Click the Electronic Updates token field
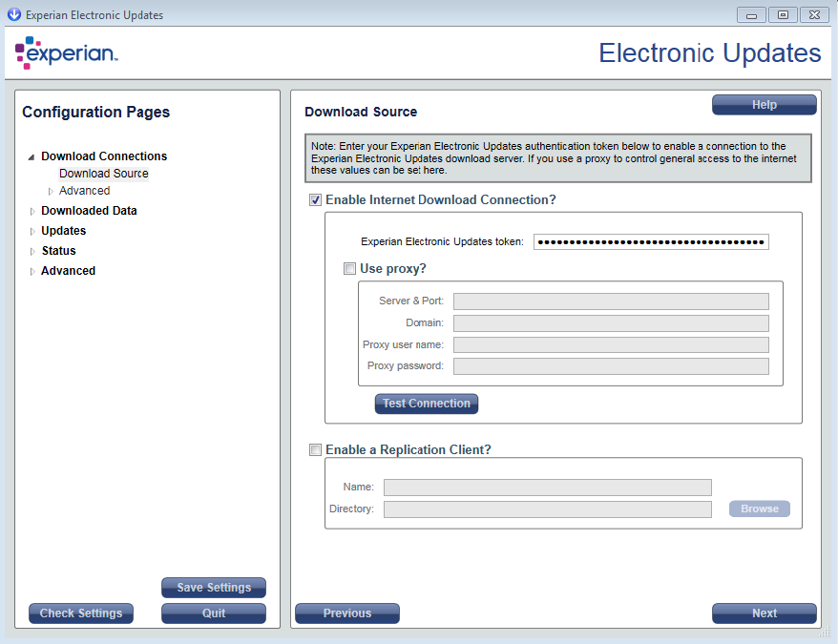Screen dimensions: 838x644 tap(650, 242)
